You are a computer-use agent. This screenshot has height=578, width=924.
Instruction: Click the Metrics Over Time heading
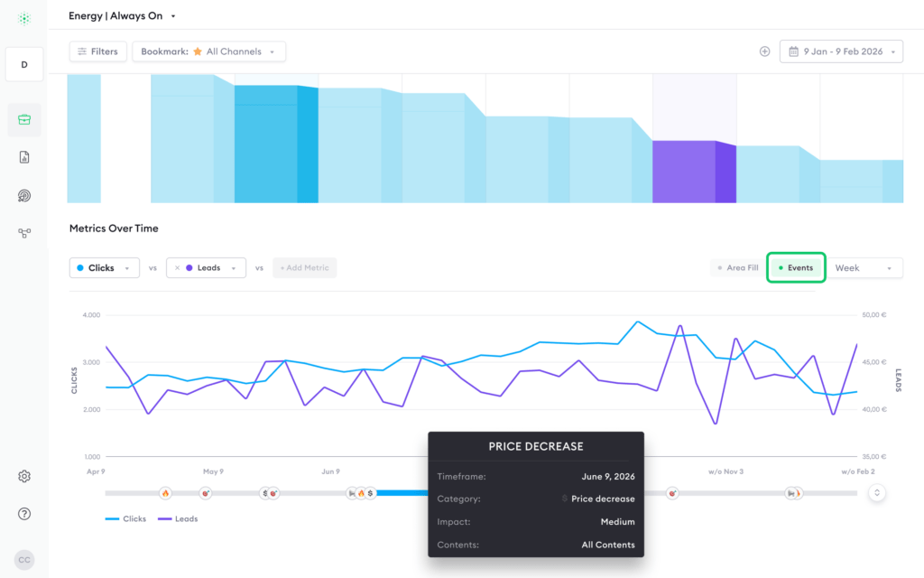[114, 228]
